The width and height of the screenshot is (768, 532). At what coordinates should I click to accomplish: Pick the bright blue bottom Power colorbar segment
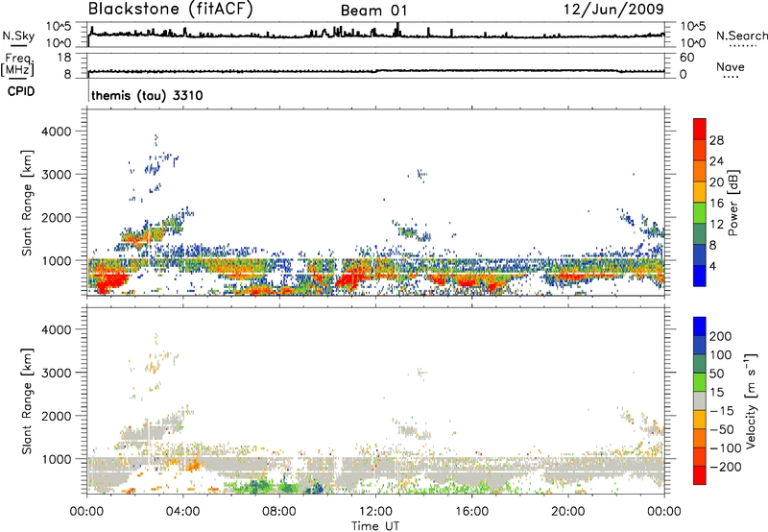700,276
